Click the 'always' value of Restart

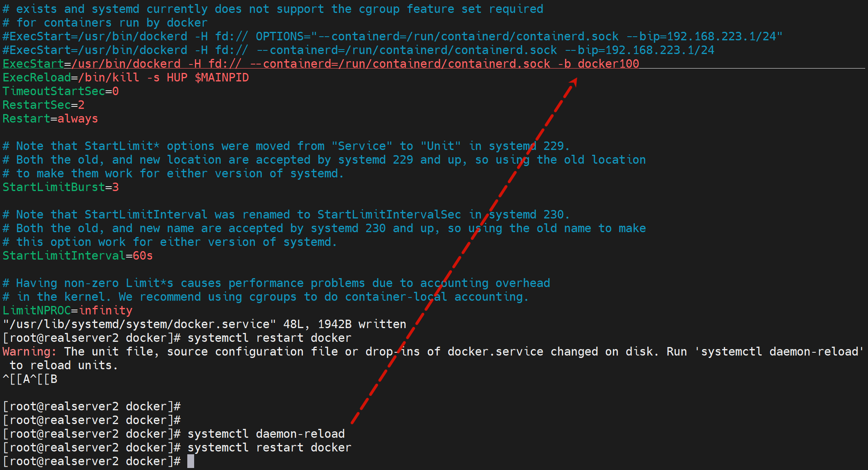coord(78,119)
